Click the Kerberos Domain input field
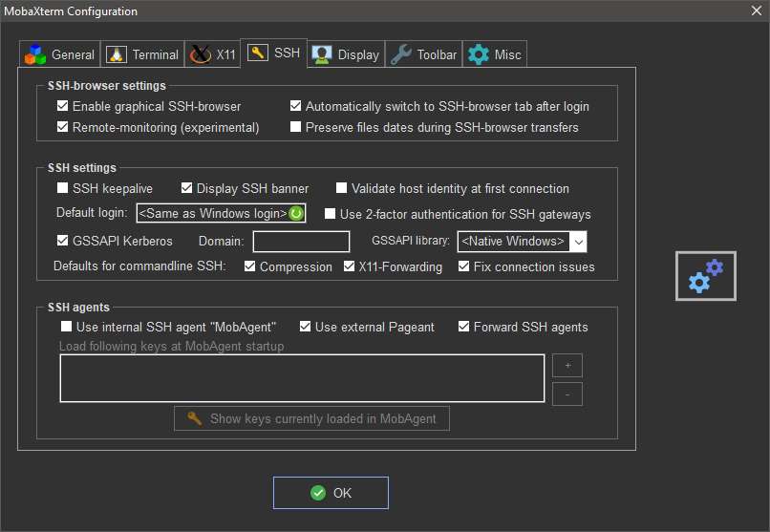 pyautogui.click(x=301, y=241)
